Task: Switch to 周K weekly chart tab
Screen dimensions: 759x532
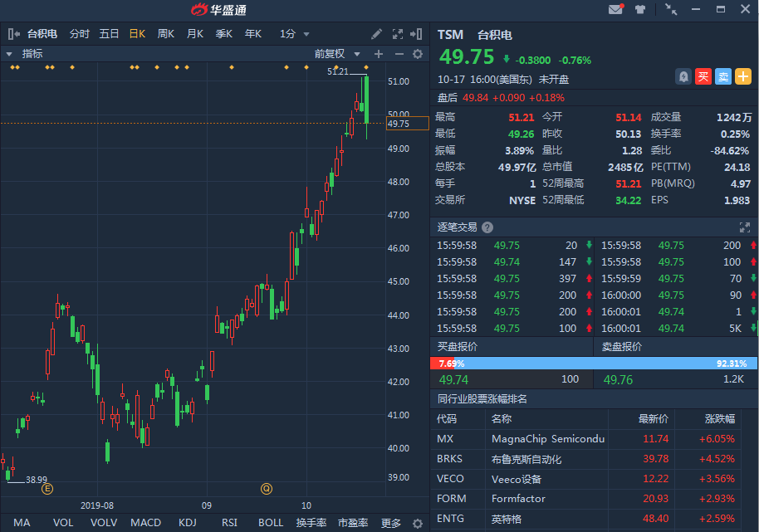Action: click(165, 34)
